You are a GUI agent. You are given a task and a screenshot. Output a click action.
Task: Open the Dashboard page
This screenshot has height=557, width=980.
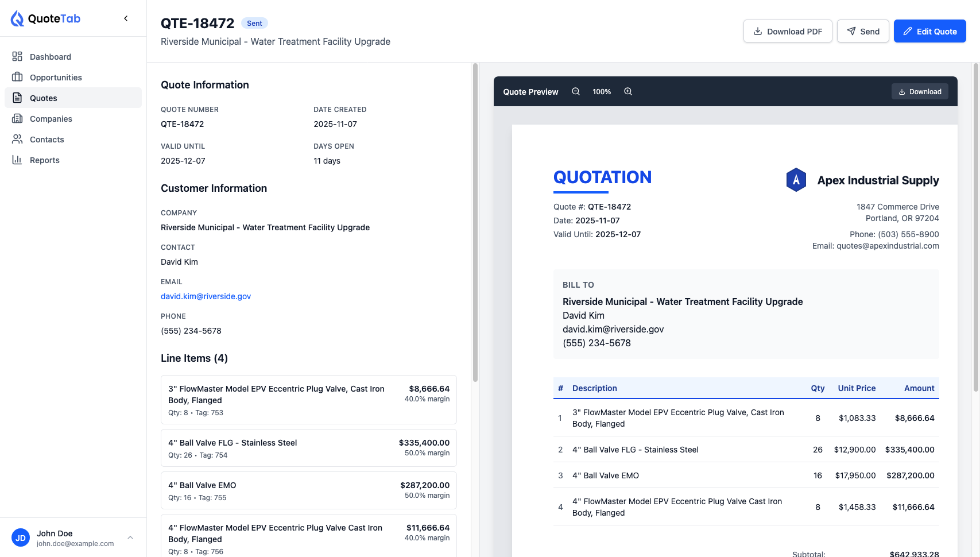(51, 57)
